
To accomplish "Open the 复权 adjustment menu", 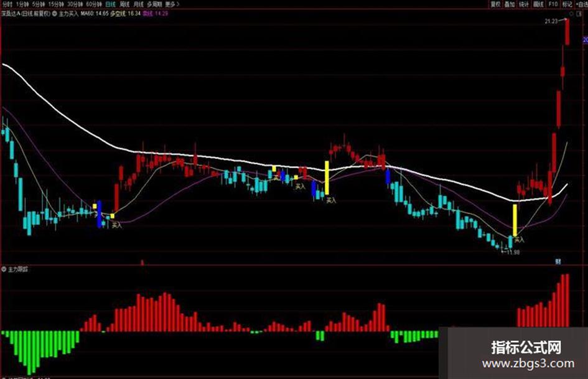I will 496,4.
